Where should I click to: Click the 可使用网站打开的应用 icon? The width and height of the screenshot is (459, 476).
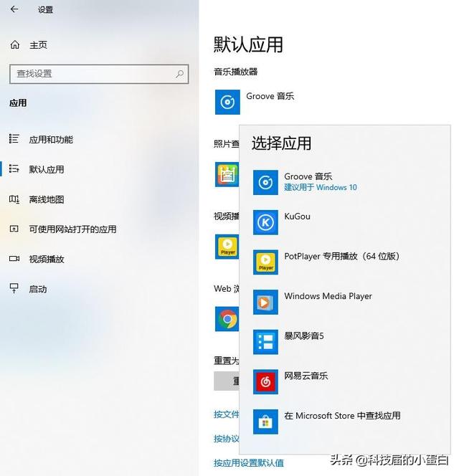tap(14, 229)
